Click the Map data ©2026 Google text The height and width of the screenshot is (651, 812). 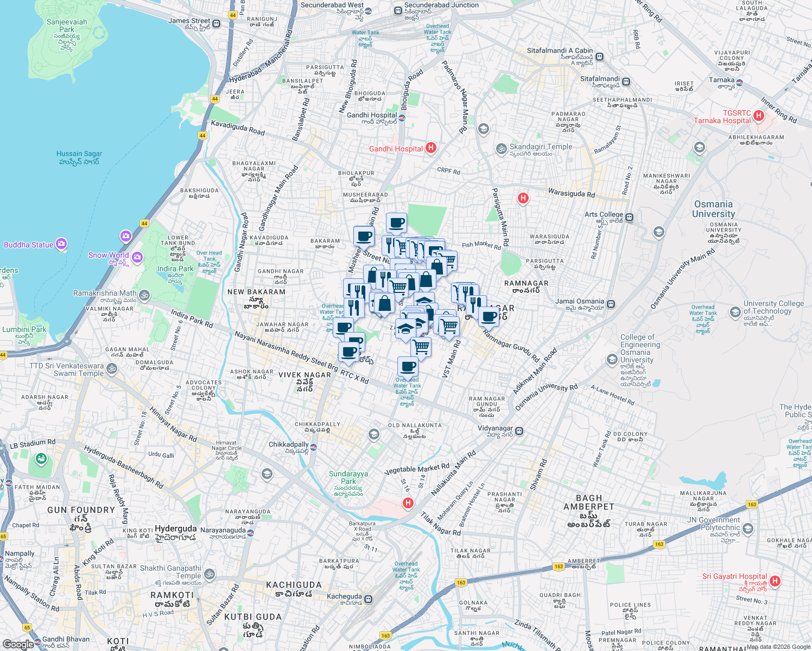point(778,647)
